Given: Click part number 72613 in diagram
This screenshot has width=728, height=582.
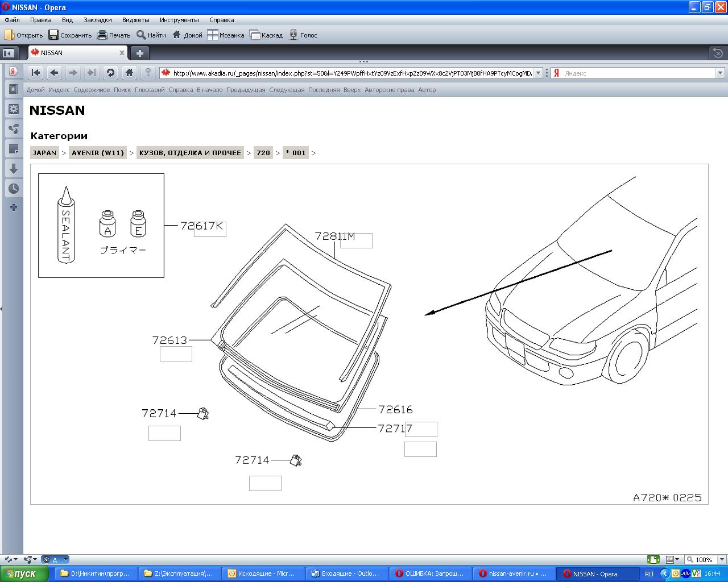Looking at the screenshot, I should (x=169, y=340).
